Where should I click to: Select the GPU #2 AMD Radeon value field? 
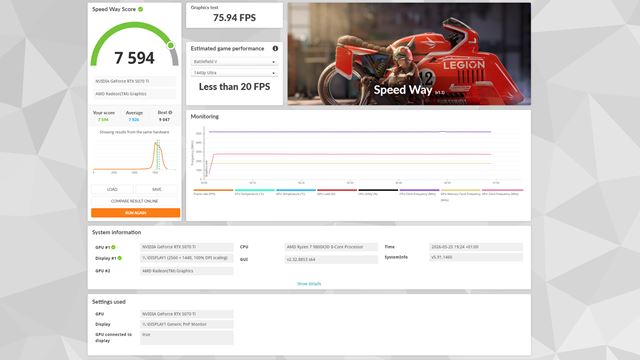[x=187, y=271]
